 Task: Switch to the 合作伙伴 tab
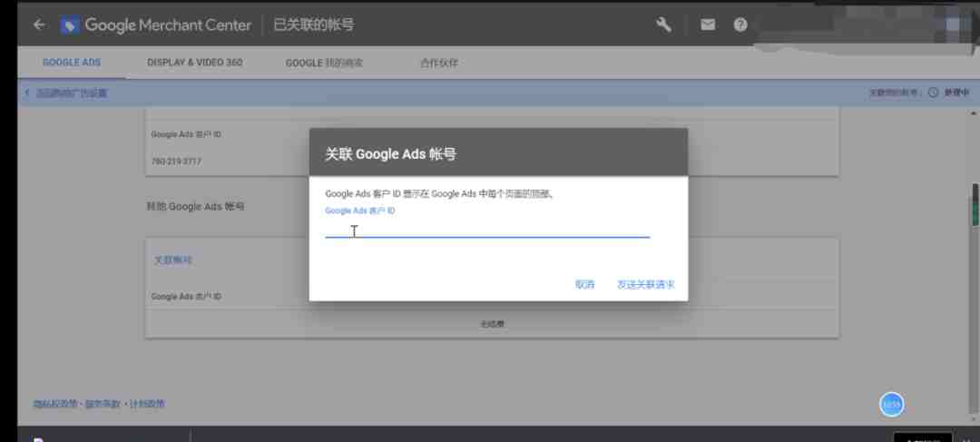pyautogui.click(x=439, y=64)
